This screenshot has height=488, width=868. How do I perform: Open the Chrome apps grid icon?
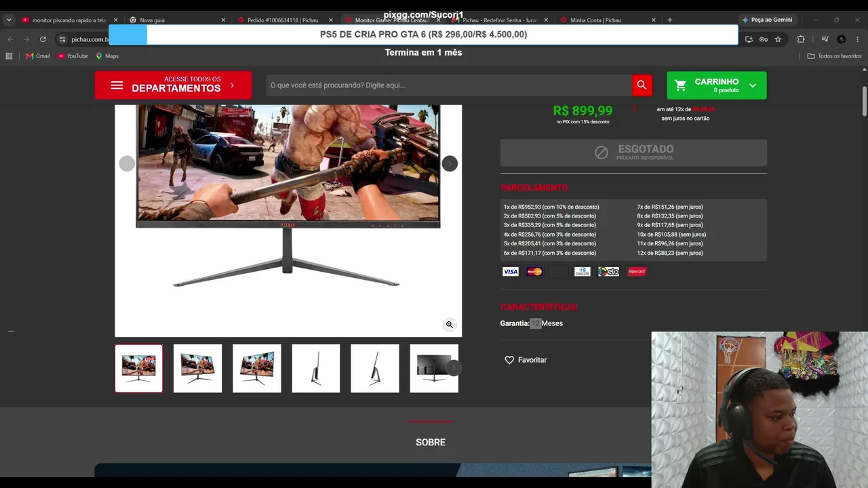[9, 56]
